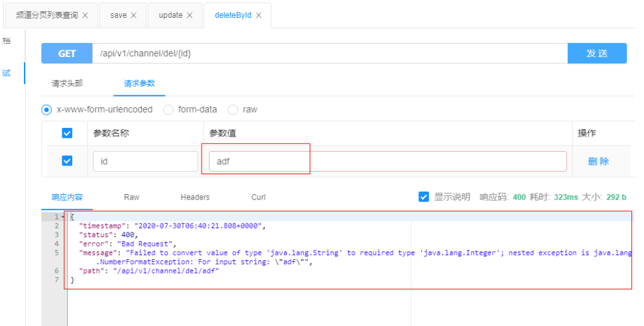Click the "timestamp" line in response
Image resolution: width=644 pixels, height=326 pixels.
[172, 226]
